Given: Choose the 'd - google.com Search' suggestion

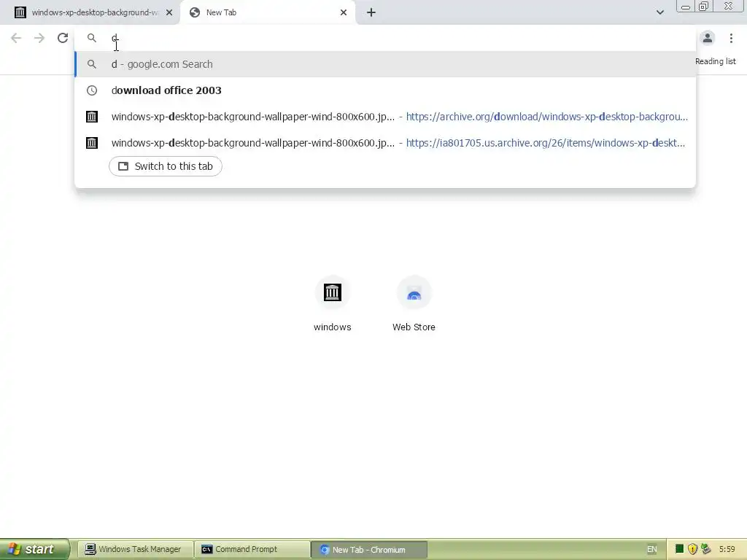Looking at the screenshot, I should [x=385, y=64].
